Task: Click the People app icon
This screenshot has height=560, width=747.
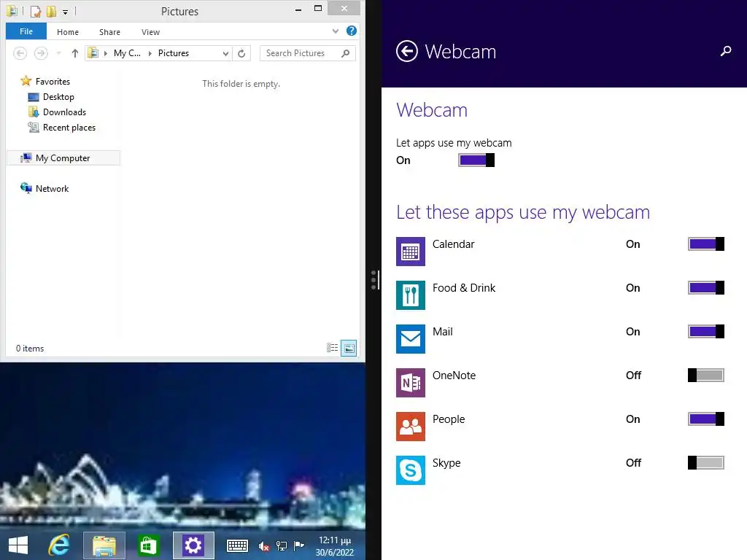Action: (x=410, y=427)
